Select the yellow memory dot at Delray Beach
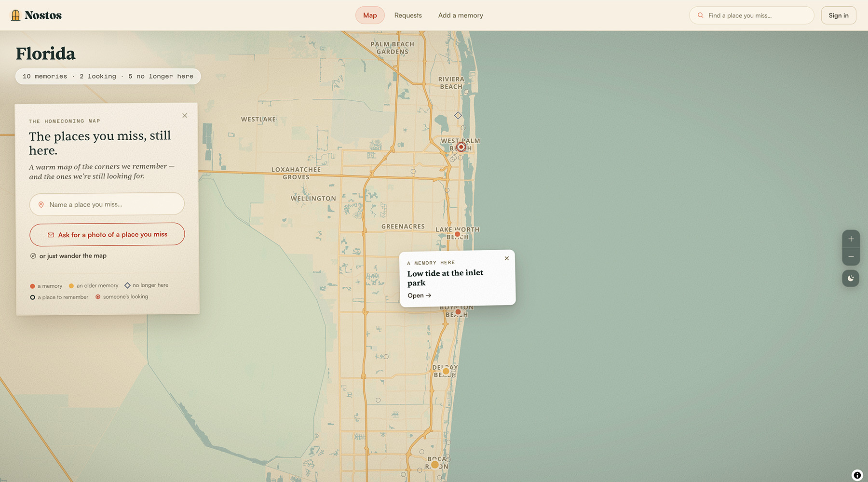This screenshot has height=482, width=868. (446, 371)
